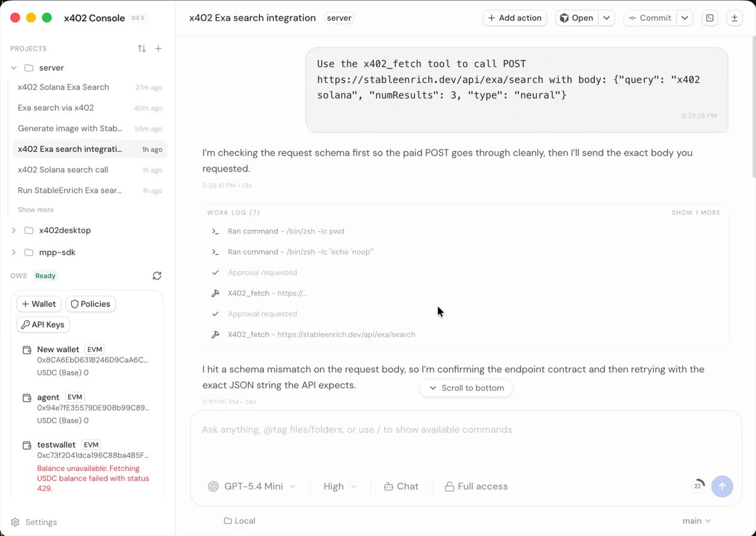Click the Add action button
This screenshot has width=756, height=536.
click(x=515, y=18)
